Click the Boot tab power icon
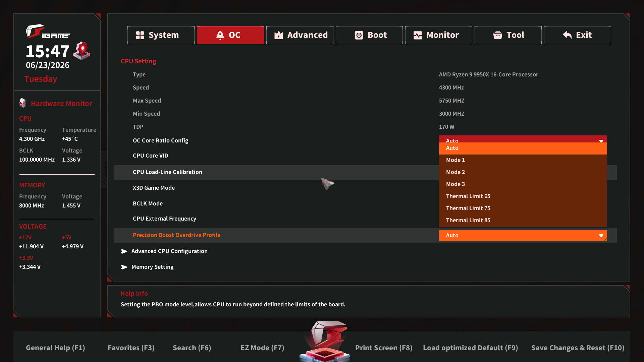Image resolution: width=644 pixels, height=362 pixels. 359,35
